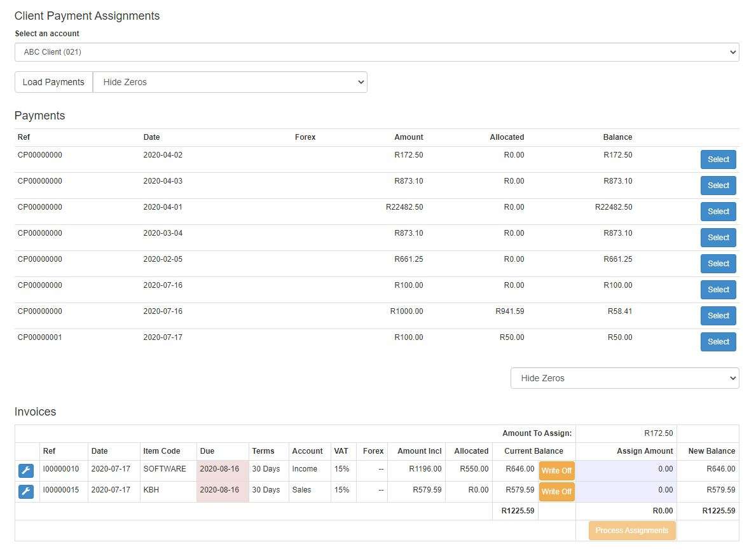Click wrench icon for invoice I00000015
Screen dimensions: 756x556
click(x=25, y=492)
